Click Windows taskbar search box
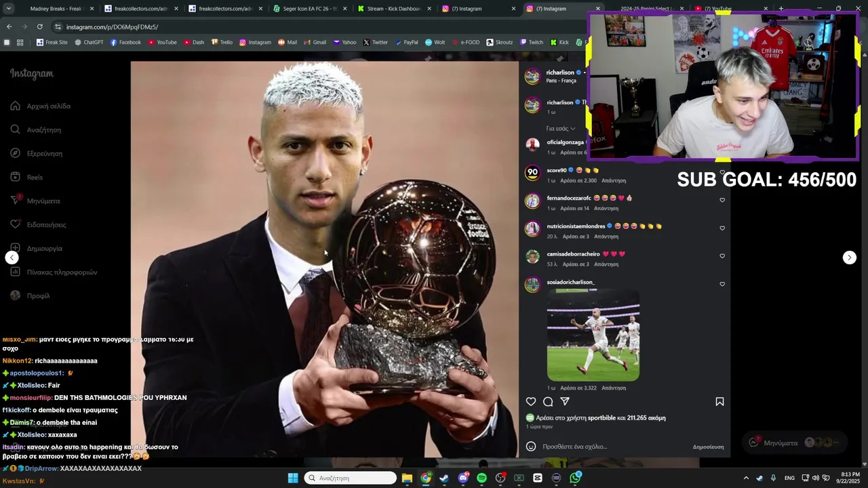This screenshot has width=868, height=488. pyautogui.click(x=350, y=478)
